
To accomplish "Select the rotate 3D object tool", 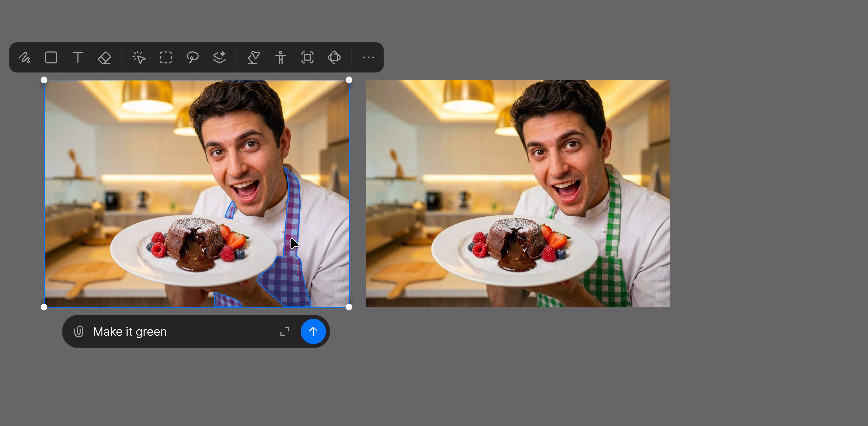I will (x=334, y=58).
